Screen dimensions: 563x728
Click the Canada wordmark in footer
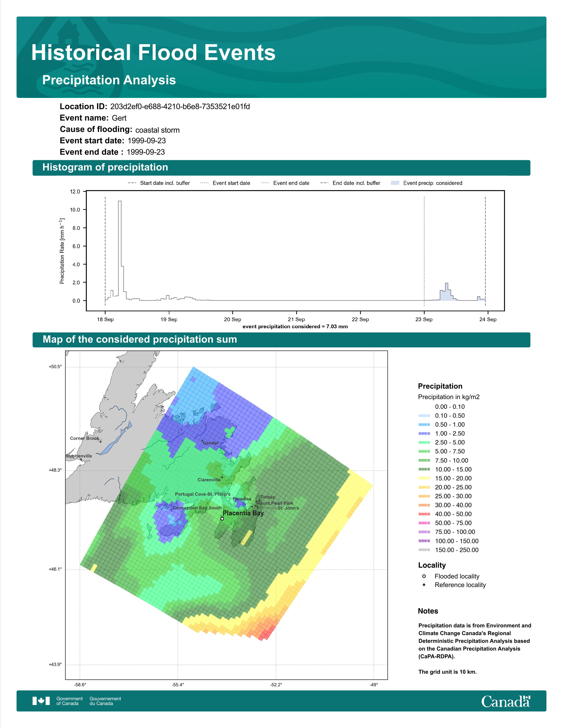coord(506,701)
